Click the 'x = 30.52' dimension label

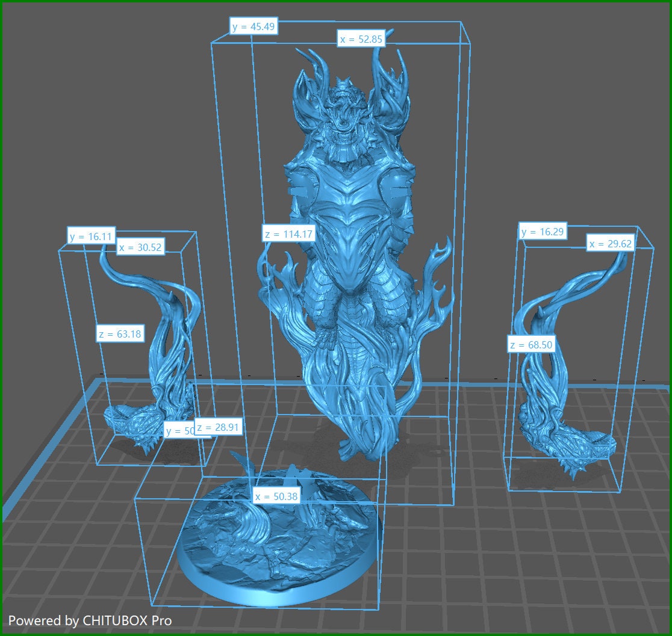pyautogui.click(x=140, y=247)
